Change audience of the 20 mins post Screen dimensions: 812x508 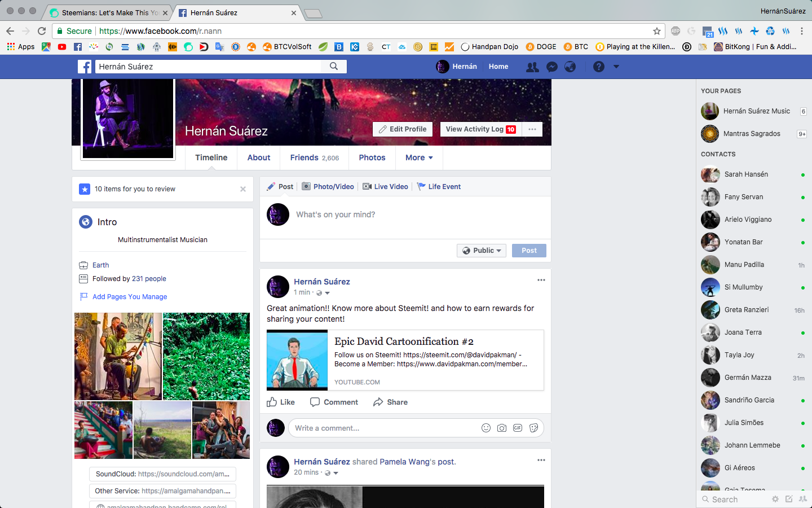tap(332, 473)
